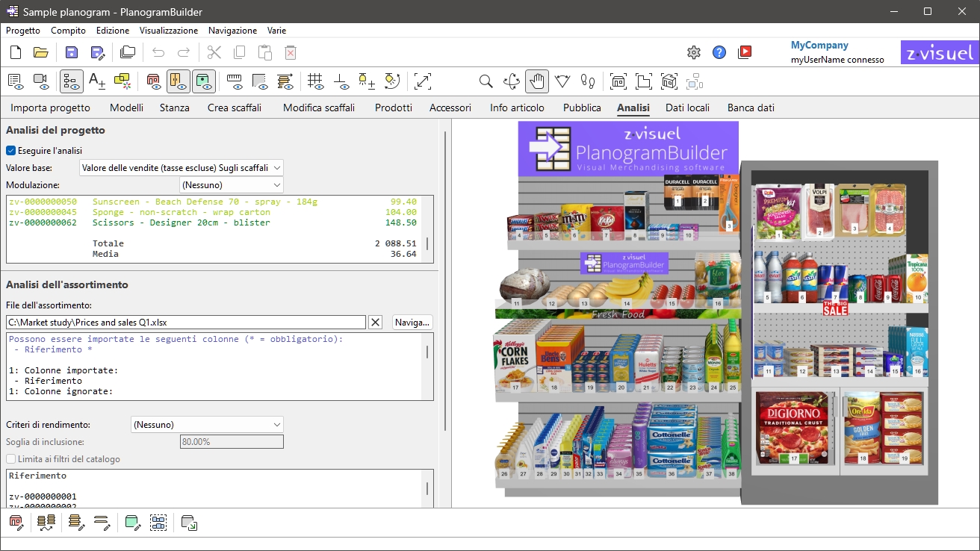Click the Riferimento list scrollbar
This screenshot has width=980, height=551.
point(428,490)
